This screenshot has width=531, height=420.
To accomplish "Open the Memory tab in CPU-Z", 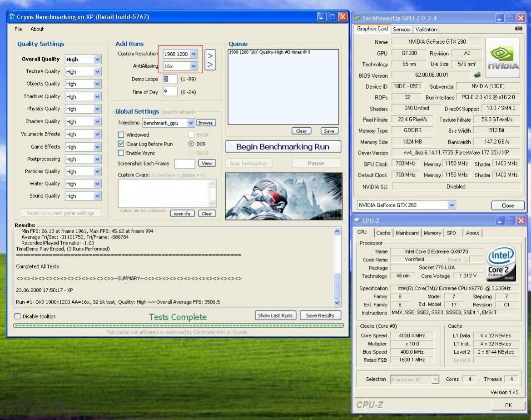I will [432, 233].
